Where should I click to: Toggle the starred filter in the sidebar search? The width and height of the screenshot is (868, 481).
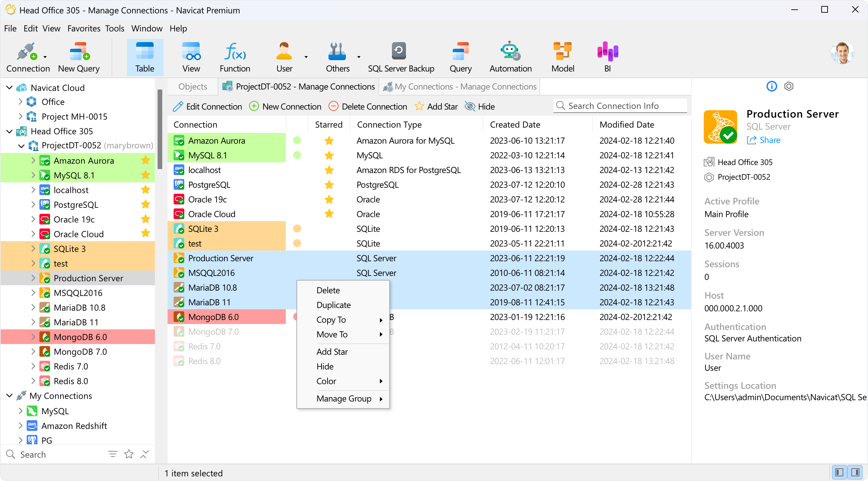(x=129, y=454)
